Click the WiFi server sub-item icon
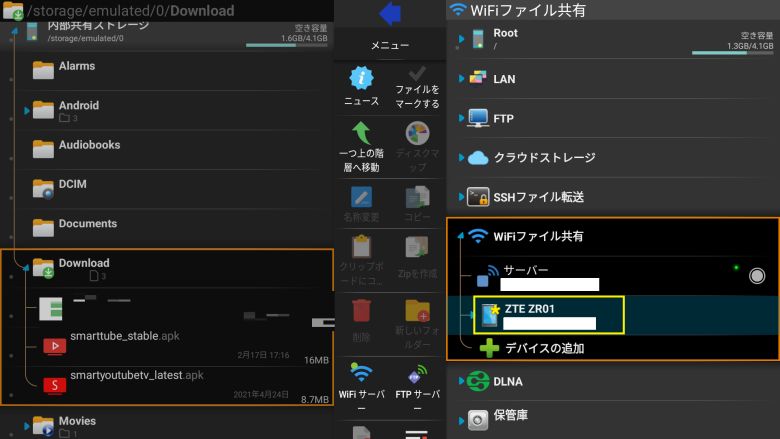Screen dimensions: 780x439 tap(487, 276)
